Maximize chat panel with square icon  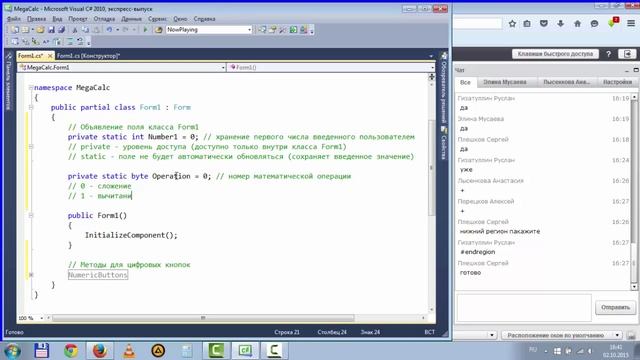(636, 70)
